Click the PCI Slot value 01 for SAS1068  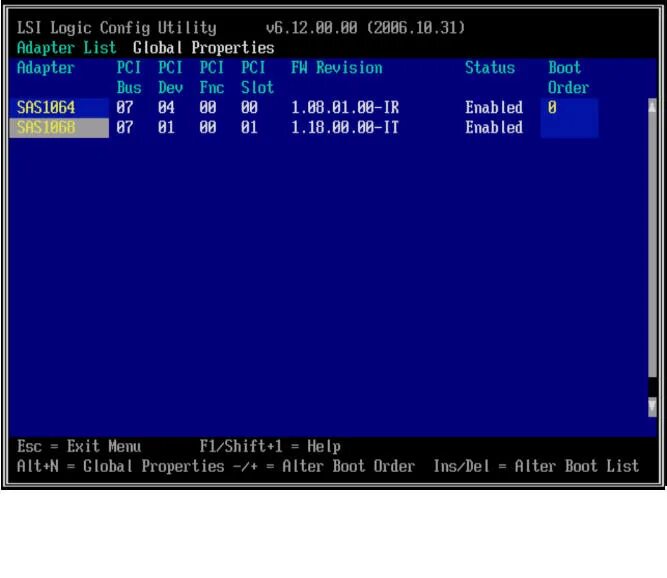pos(249,128)
